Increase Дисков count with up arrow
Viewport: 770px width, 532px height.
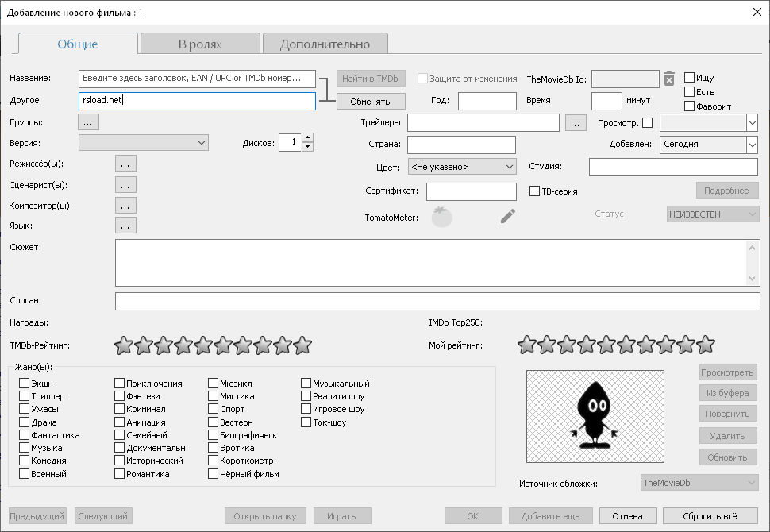point(307,137)
